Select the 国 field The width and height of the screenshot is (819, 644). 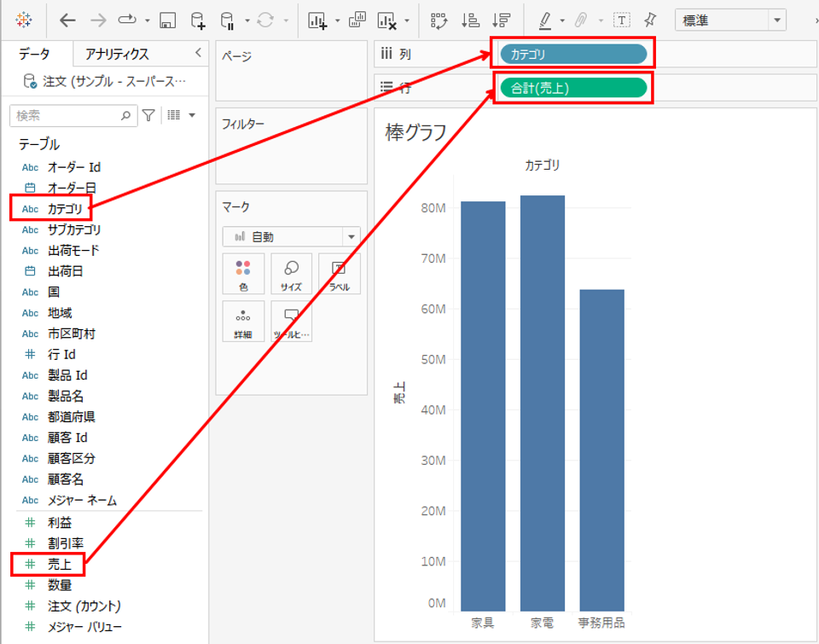[53, 293]
